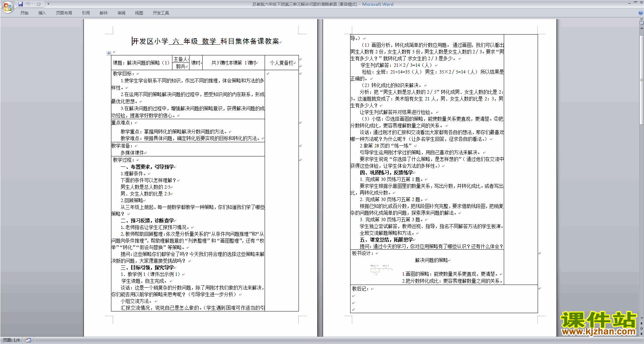The image size is (644, 344).
Task: Click the 重点难点： label
Action: [x=122, y=122]
